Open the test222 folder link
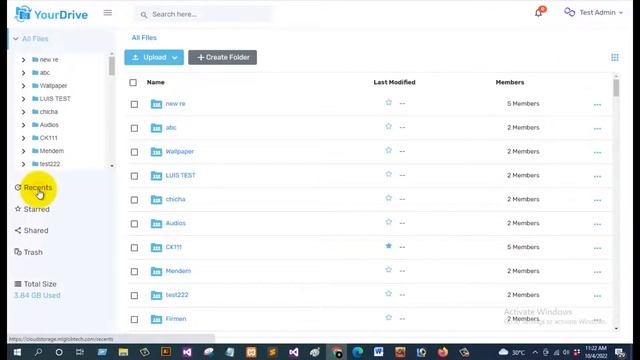Screen dimensions: 640x360 177,295
